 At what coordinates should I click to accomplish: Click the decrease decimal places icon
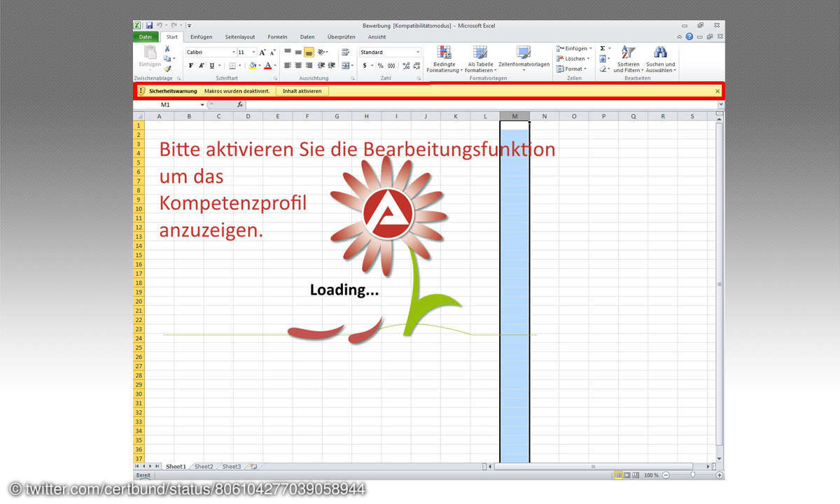[416, 66]
